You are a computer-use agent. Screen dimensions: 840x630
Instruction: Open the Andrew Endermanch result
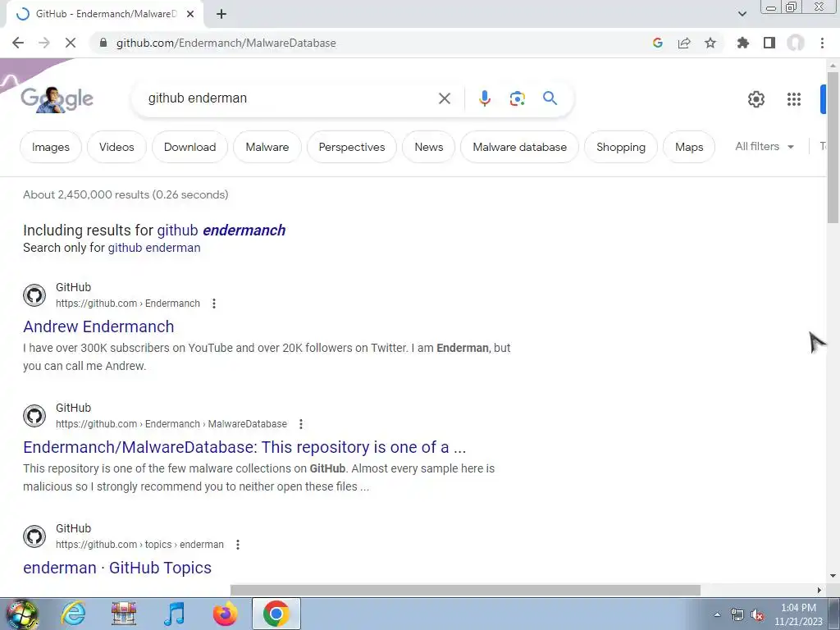tap(98, 326)
